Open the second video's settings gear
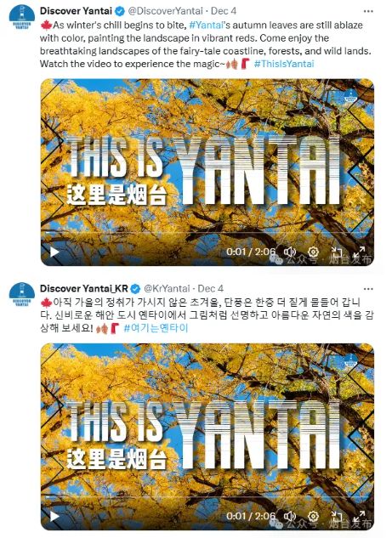392x538 pixels. (313, 517)
